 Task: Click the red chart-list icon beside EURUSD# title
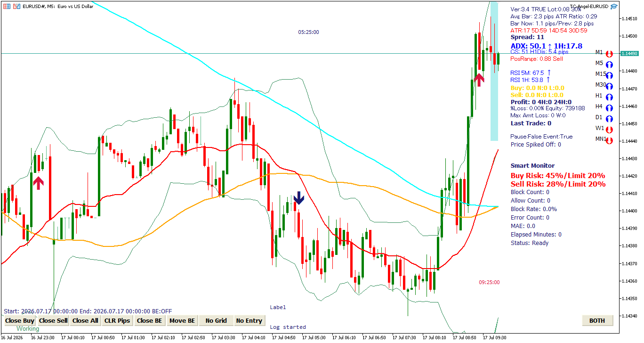pyautogui.click(x=7, y=7)
